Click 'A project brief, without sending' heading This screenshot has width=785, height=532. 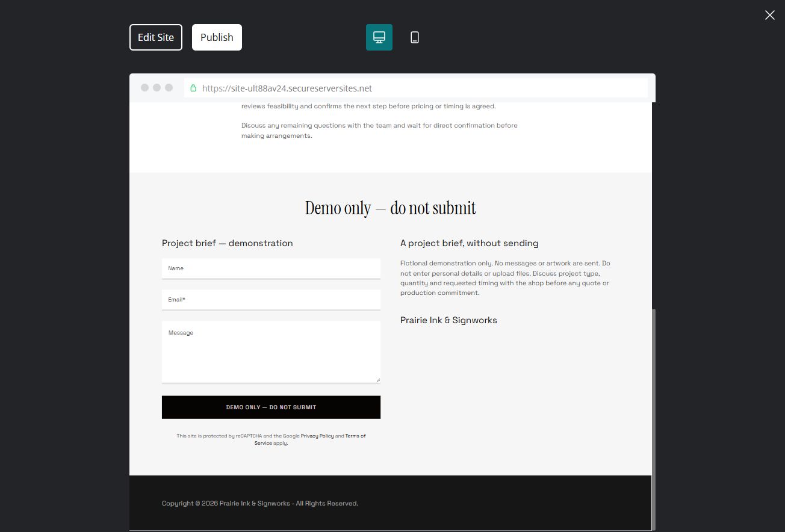point(470,243)
